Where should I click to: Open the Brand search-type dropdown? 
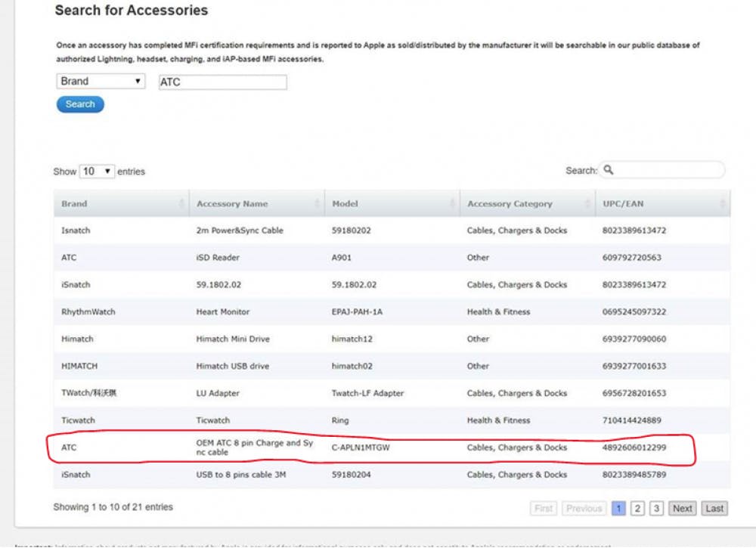101,82
